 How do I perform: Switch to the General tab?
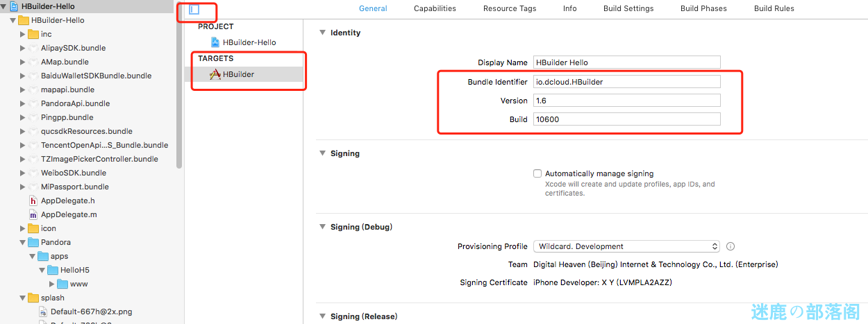coord(373,8)
